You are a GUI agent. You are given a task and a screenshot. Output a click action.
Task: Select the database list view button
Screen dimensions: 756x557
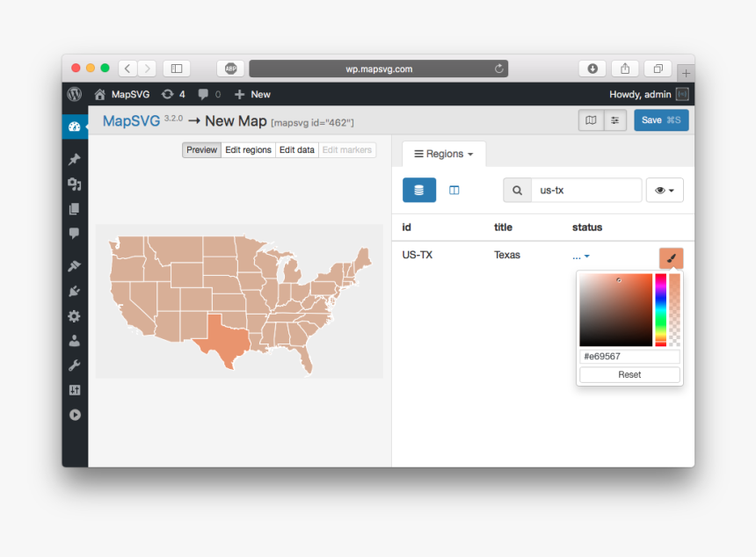point(419,190)
